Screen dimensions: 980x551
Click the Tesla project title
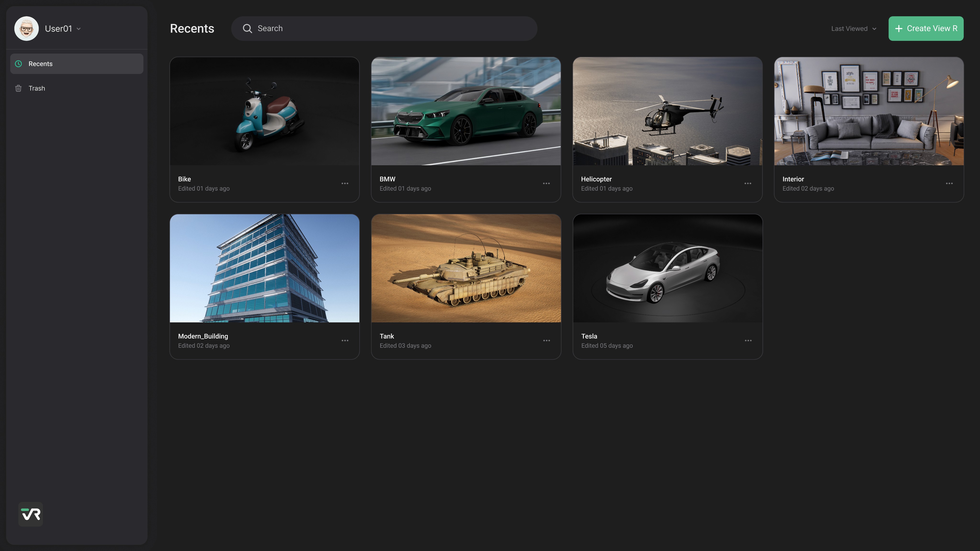(x=589, y=336)
